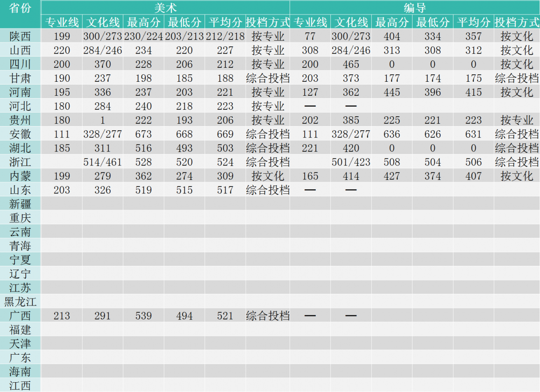Select the 江西 row label

coord(20,386)
